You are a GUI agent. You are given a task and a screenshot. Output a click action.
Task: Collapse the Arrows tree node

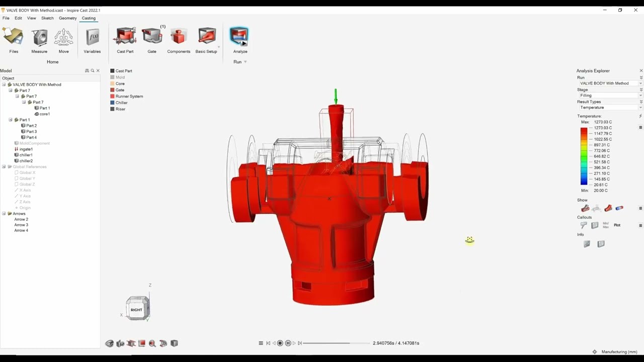point(4,214)
